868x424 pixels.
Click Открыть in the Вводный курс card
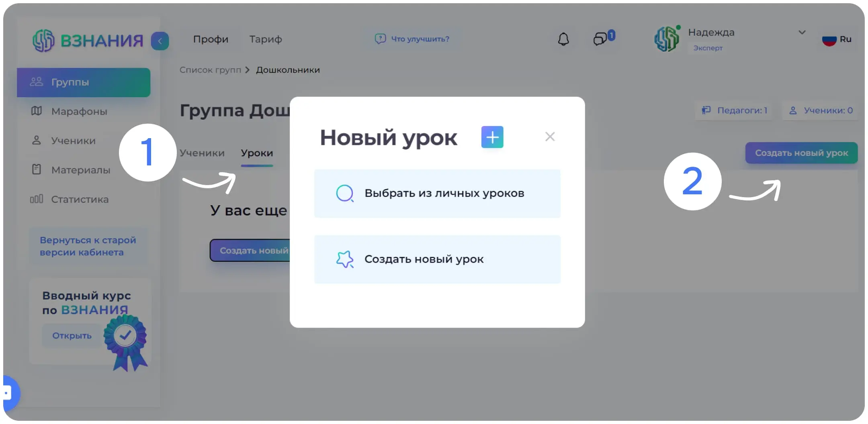click(x=71, y=336)
